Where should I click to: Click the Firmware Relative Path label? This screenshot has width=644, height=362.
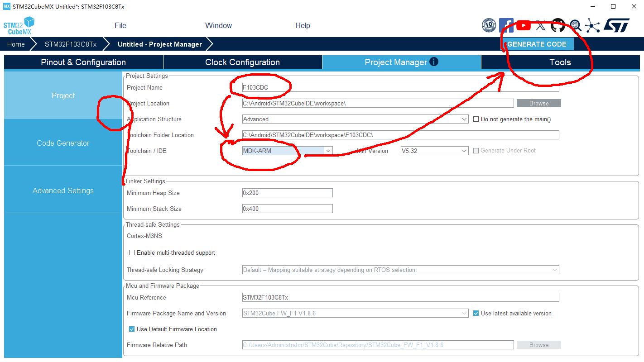coord(157,345)
